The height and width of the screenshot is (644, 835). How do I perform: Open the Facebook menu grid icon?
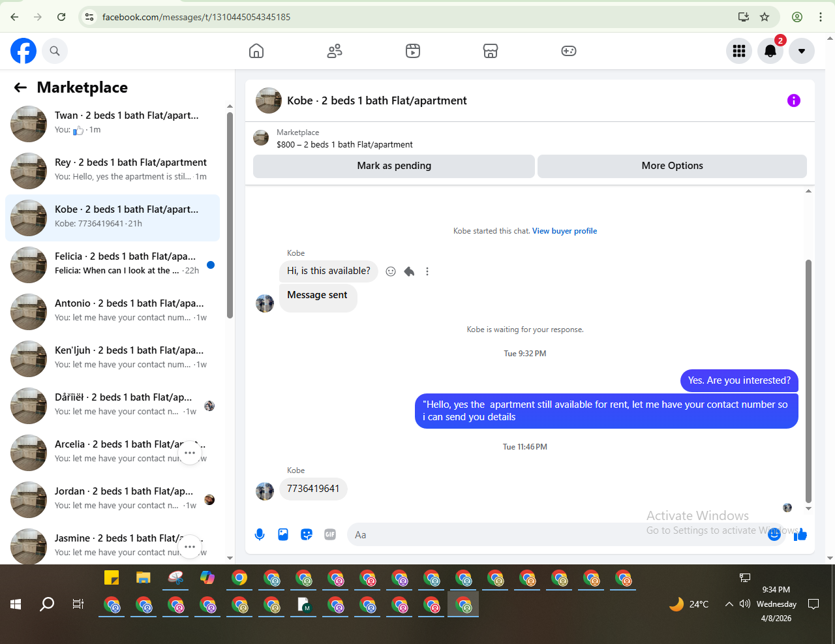[739, 51]
